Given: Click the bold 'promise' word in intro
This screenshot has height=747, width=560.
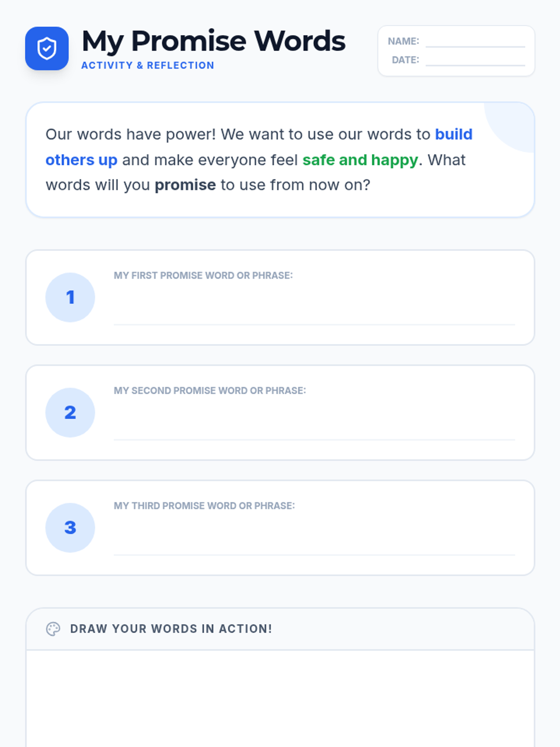Looking at the screenshot, I should (x=185, y=185).
